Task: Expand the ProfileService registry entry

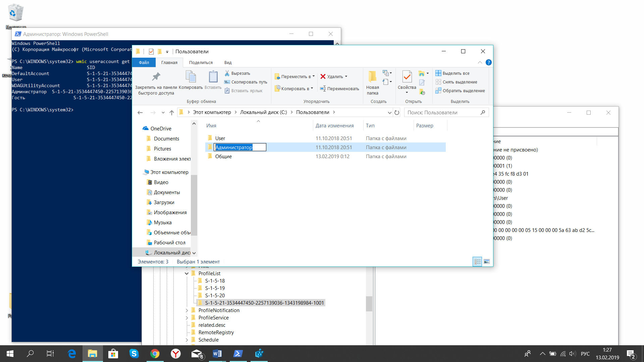Action: click(x=188, y=317)
